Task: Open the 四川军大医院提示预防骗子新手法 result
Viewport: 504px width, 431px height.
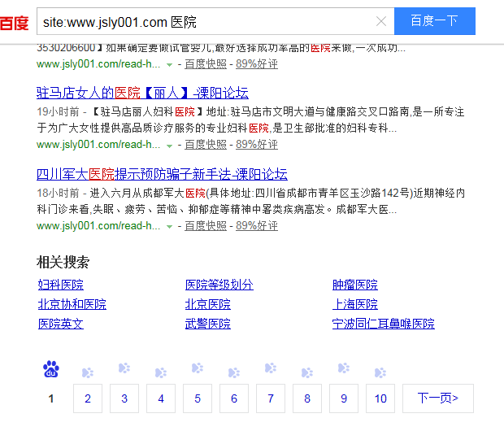Action: point(162,174)
